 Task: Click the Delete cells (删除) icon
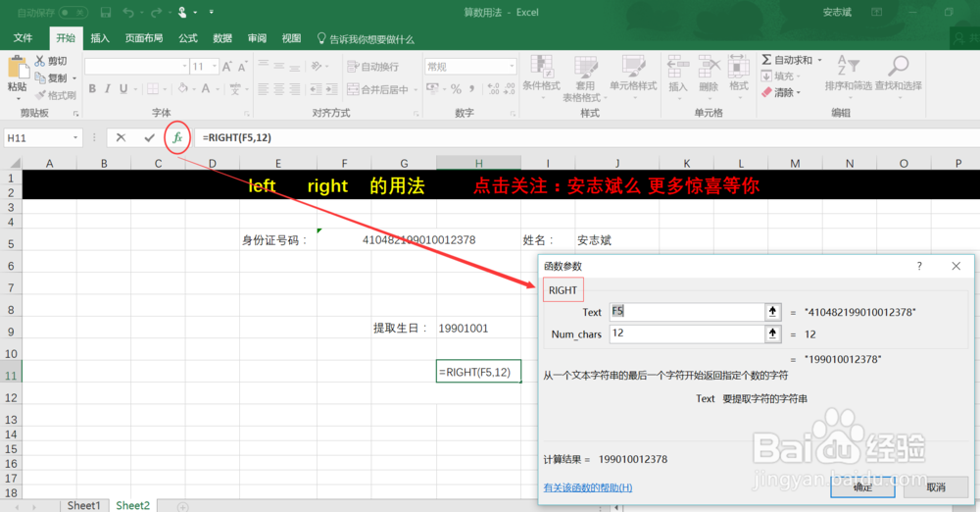(x=709, y=66)
